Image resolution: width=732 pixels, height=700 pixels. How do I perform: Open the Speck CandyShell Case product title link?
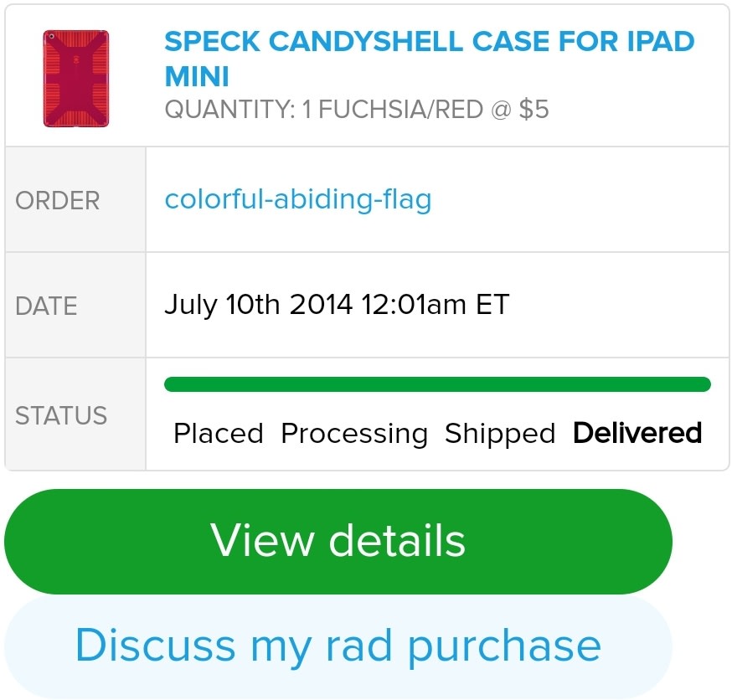(x=429, y=42)
